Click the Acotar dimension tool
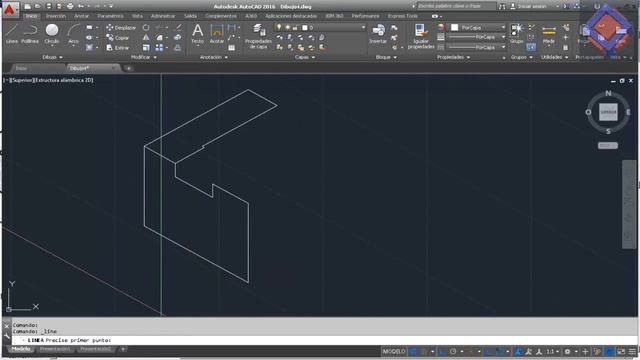Screen dimensions: 640x360 tap(217, 34)
